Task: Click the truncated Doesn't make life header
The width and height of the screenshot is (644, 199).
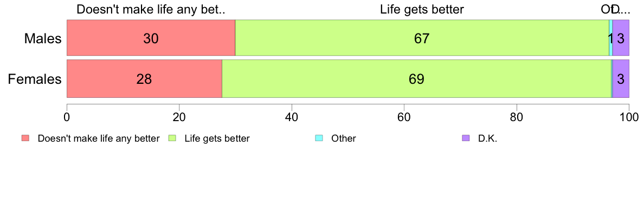Action: 151,9
